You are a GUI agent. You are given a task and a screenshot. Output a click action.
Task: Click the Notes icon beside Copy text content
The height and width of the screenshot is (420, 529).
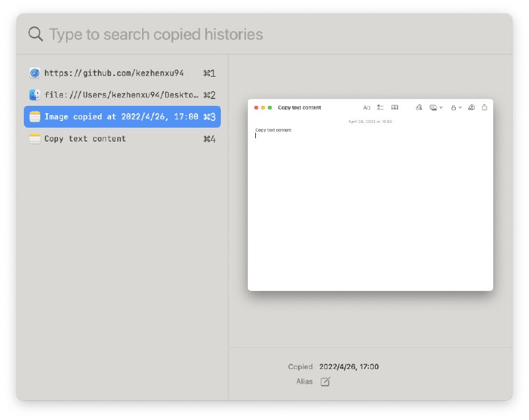(35, 139)
